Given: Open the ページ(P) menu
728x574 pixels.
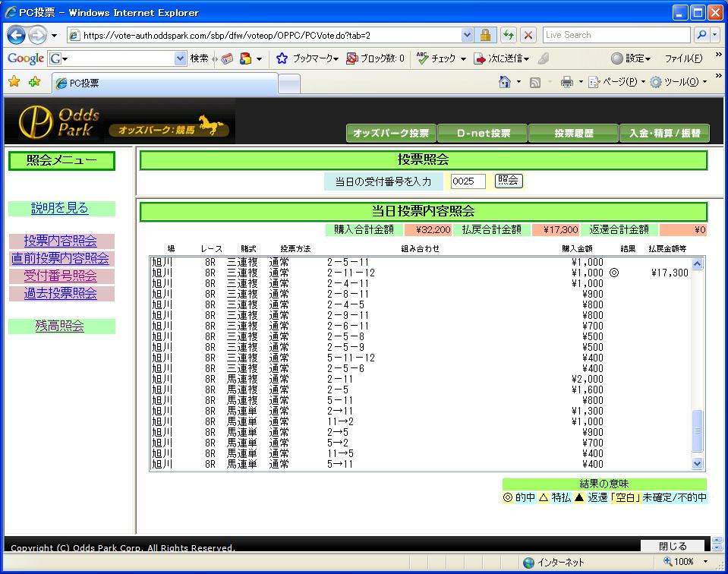Looking at the screenshot, I should [617, 82].
